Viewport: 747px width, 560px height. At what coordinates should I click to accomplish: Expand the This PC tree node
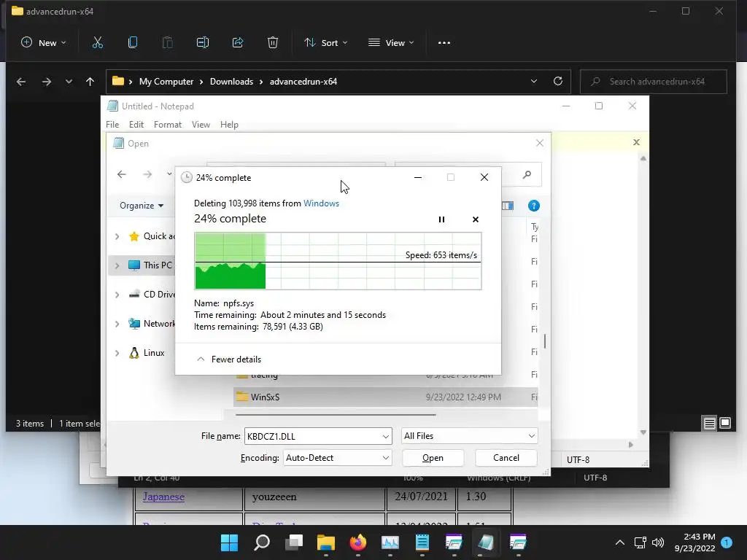tap(117, 265)
